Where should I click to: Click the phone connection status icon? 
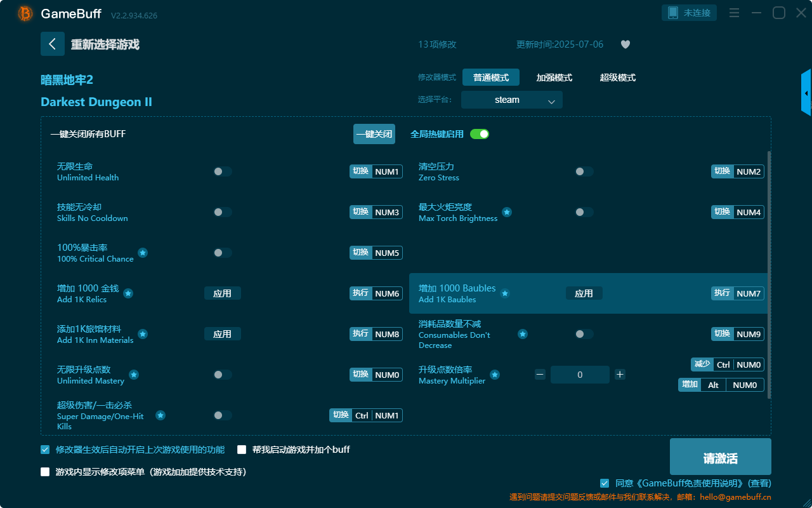pos(672,13)
